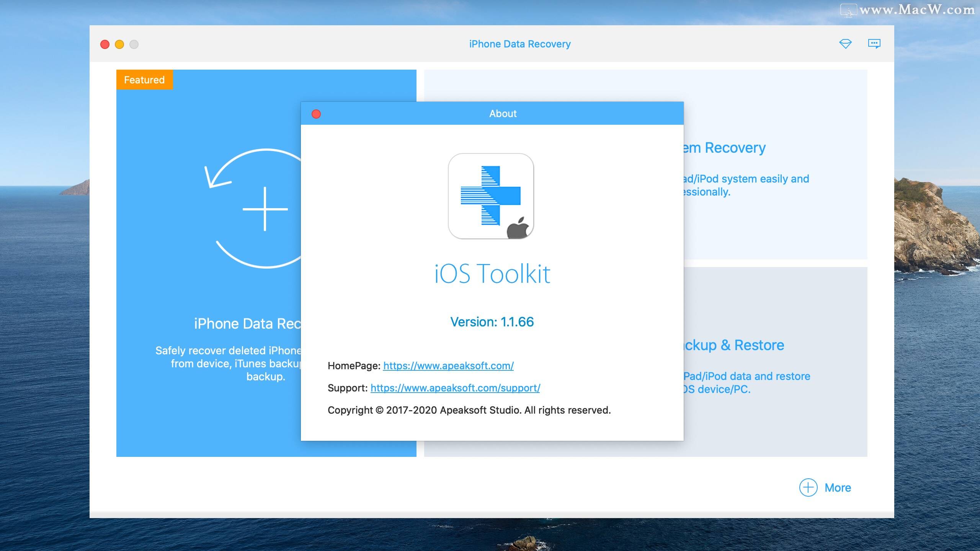Click the iOS Toolkit app icon in About

click(x=491, y=196)
